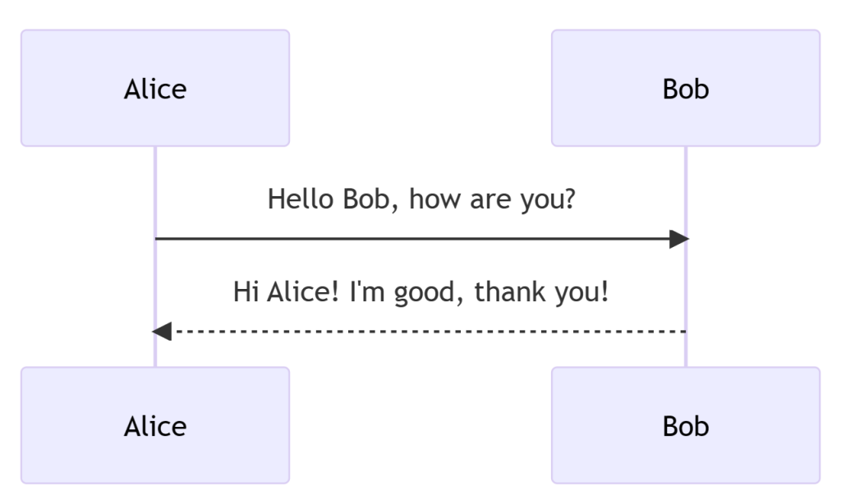Click the solid arrowhead pointing at Bob's lifeline
Screen dimensions: 841x504
click(678, 239)
